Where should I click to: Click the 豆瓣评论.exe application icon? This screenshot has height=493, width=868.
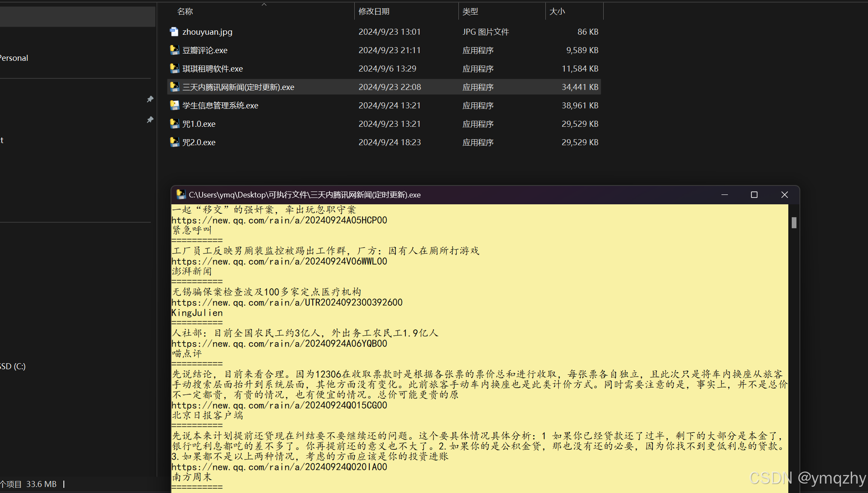pos(174,50)
